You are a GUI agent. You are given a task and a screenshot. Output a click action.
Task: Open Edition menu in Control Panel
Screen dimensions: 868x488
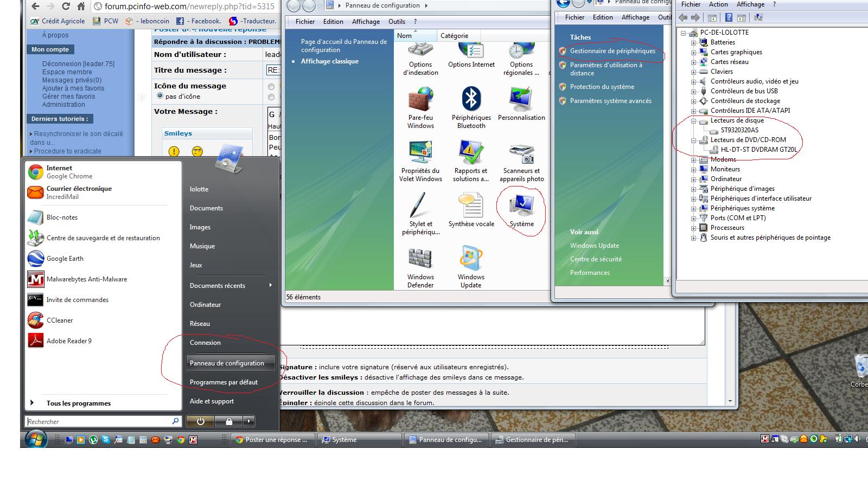pos(333,22)
